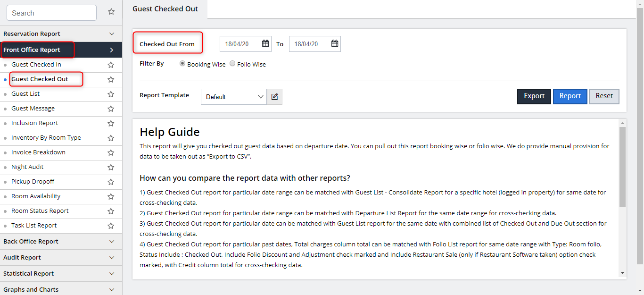Screen dimensions: 644x295
Task: Click the Help Guide heading
Action: (x=170, y=132)
